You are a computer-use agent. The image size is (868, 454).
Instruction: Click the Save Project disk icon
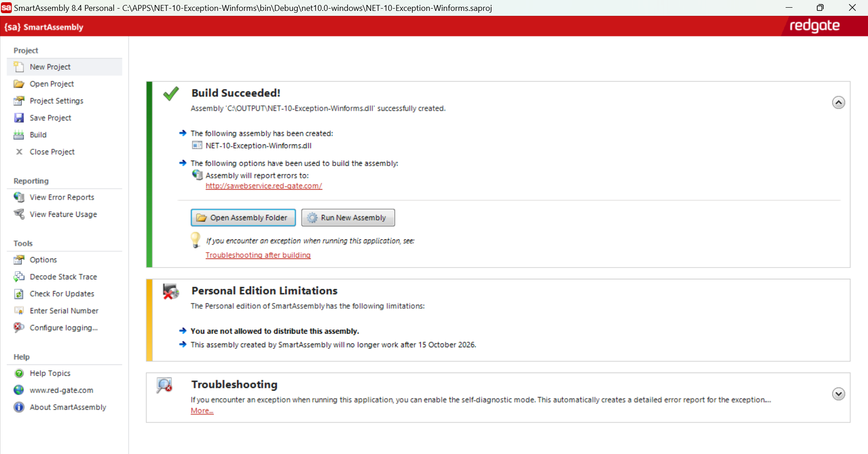(19, 118)
